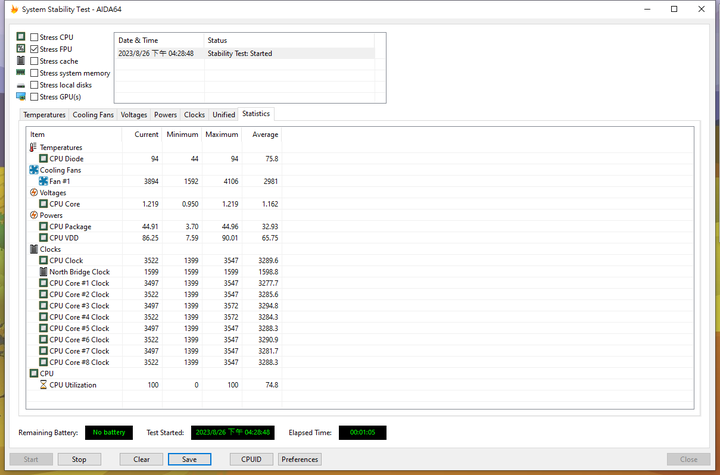Click the CPU Core #1 Clock icon
720x475 pixels.
tap(43, 283)
